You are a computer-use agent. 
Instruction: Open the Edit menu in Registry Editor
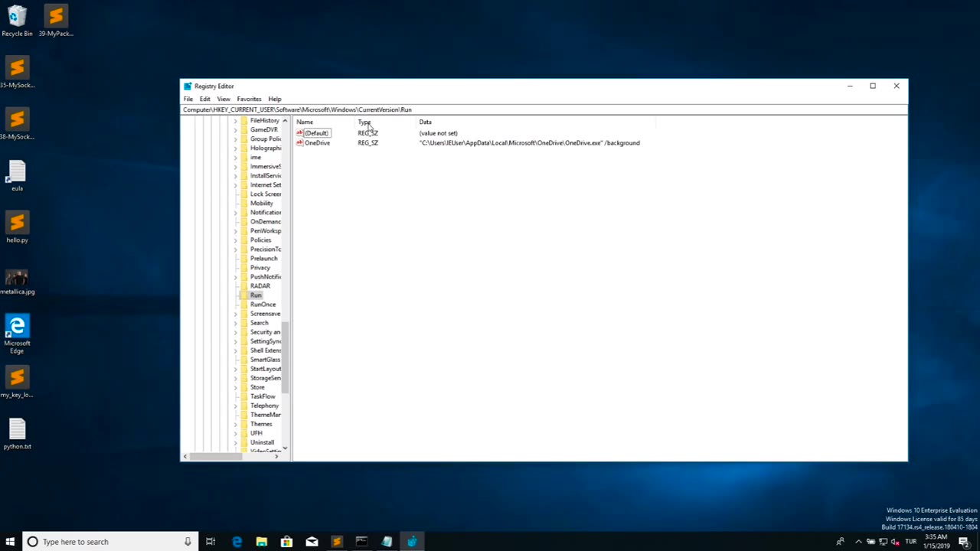click(x=205, y=99)
